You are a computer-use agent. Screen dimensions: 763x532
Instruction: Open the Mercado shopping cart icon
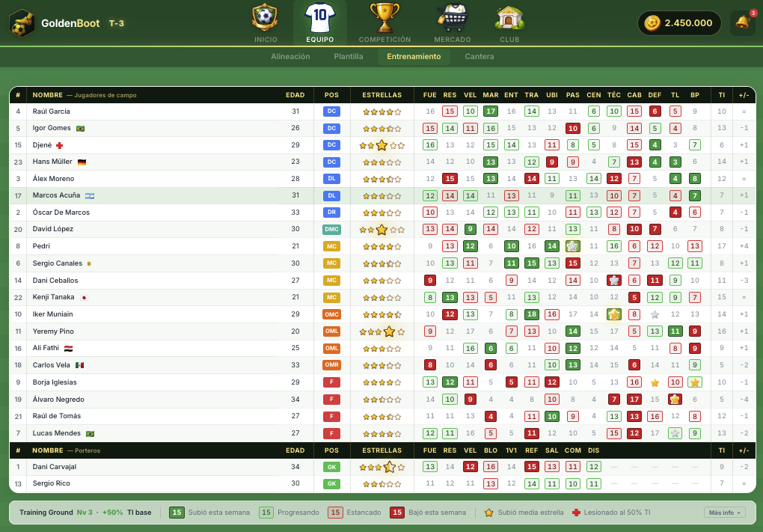[453, 17]
